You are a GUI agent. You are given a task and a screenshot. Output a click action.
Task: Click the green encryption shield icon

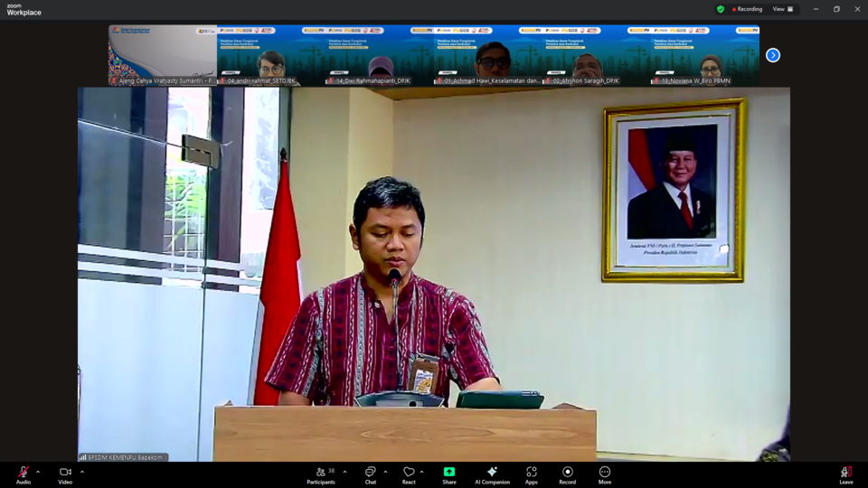(721, 9)
